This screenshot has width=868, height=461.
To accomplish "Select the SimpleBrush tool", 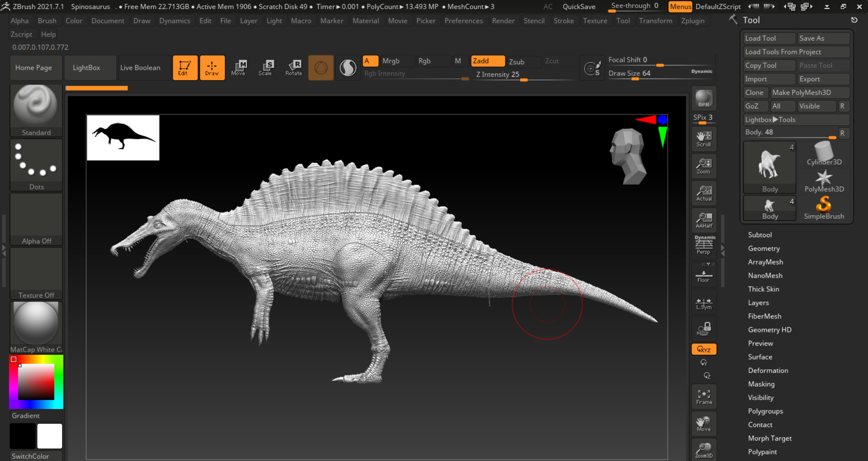I will click(x=824, y=208).
